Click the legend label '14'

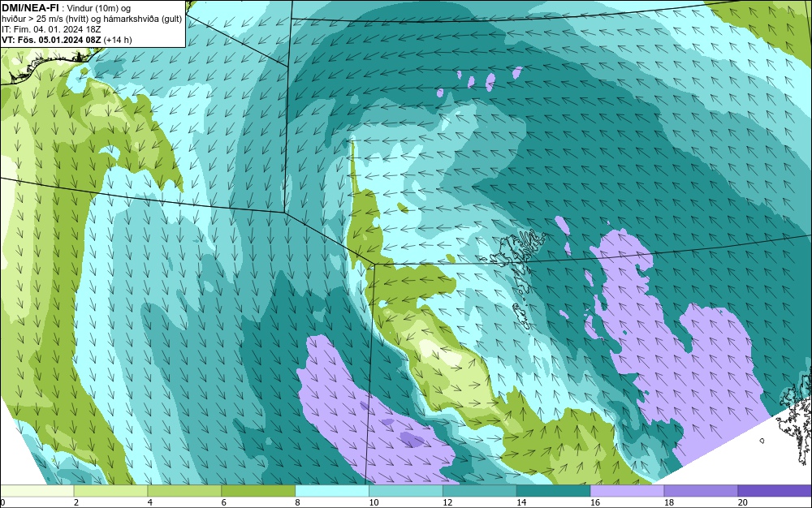521,502
